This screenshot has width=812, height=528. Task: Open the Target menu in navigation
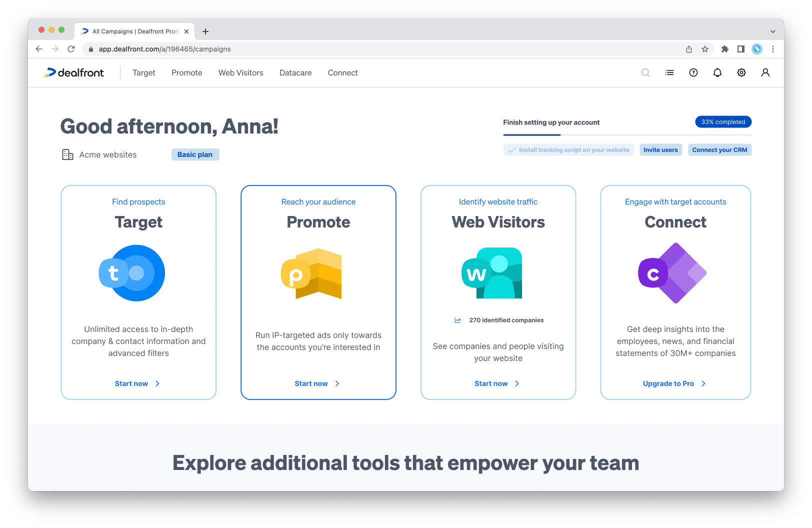[x=144, y=73]
